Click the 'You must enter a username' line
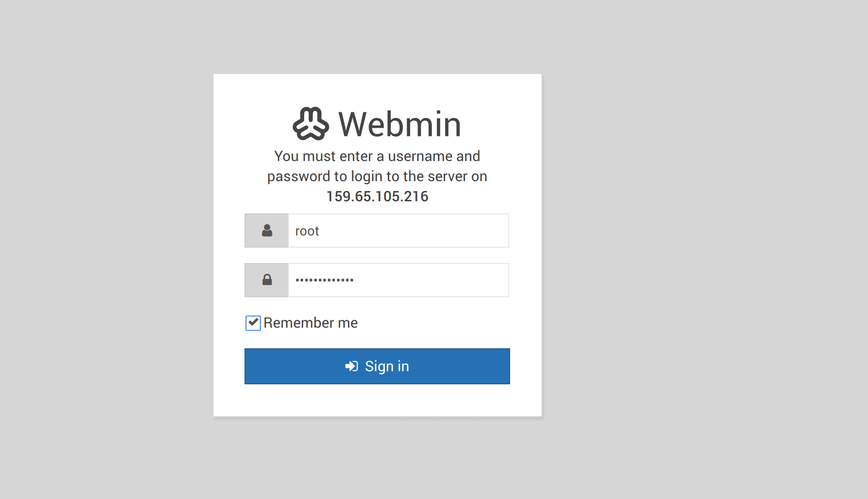The height and width of the screenshot is (499, 868). 377,156
